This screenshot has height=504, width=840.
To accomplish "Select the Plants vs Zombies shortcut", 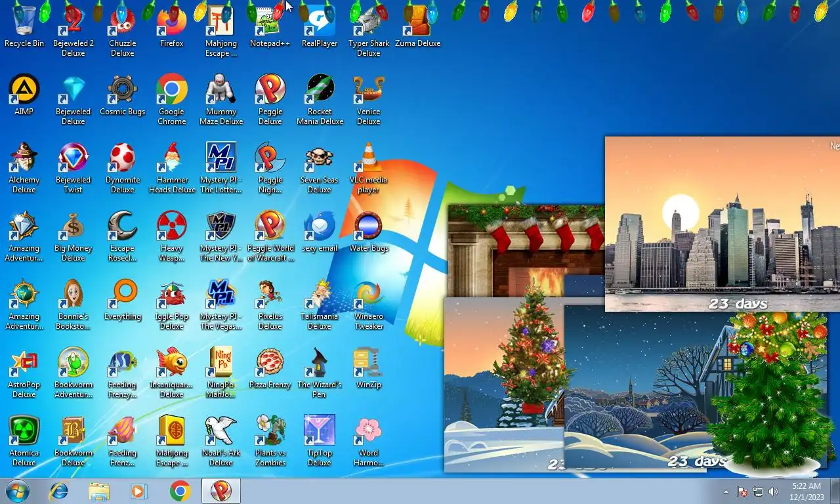I will 270,440.
